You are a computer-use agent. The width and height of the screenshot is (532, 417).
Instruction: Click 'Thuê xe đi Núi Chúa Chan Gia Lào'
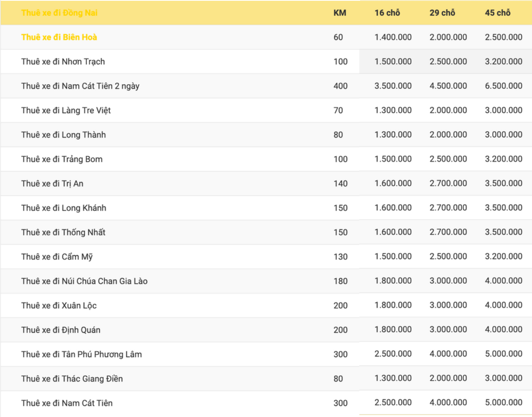coord(84,281)
